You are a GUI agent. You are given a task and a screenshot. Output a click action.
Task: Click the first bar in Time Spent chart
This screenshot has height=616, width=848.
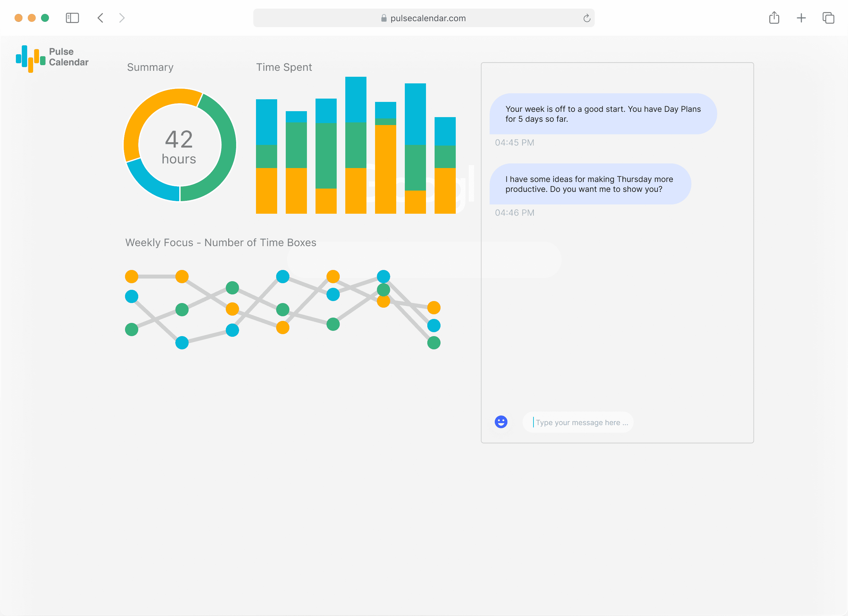266,156
